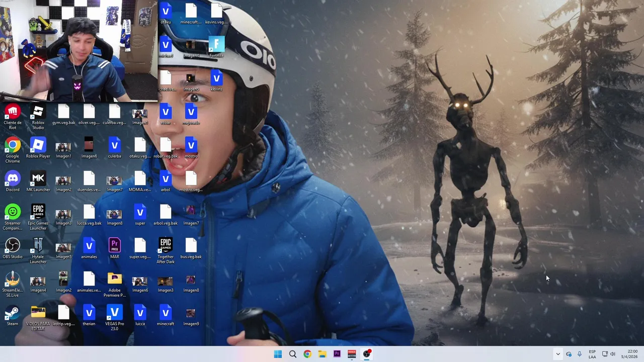The height and width of the screenshot is (362, 644).
Task: Select OBS Studio desktop shortcut
Action: 13,249
